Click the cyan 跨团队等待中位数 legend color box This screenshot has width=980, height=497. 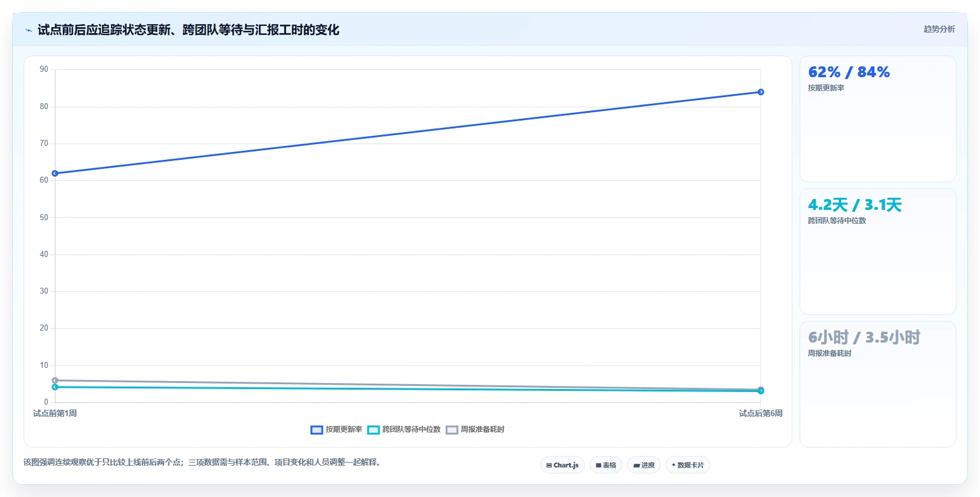coord(374,430)
